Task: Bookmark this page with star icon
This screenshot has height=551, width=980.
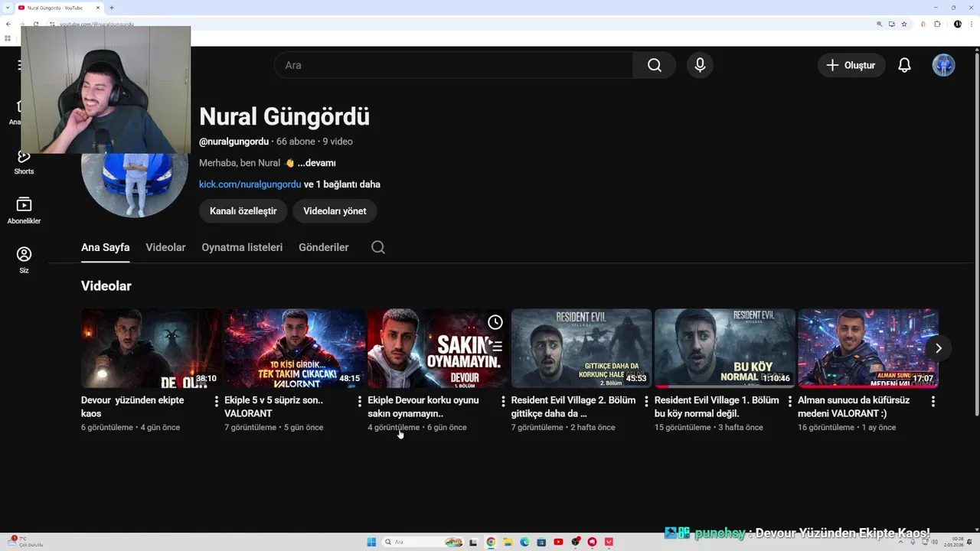Action: (904, 24)
